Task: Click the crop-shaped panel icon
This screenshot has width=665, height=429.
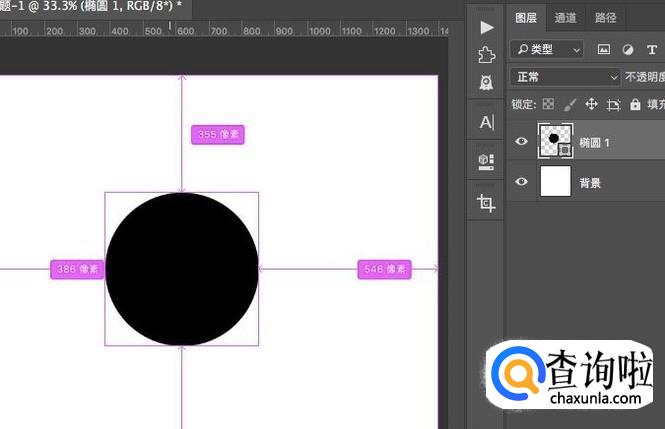Action: click(487, 203)
